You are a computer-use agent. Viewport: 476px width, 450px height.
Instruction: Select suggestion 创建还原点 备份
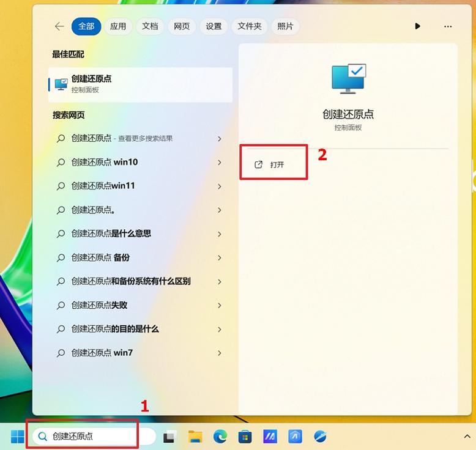tap(139, 257)
